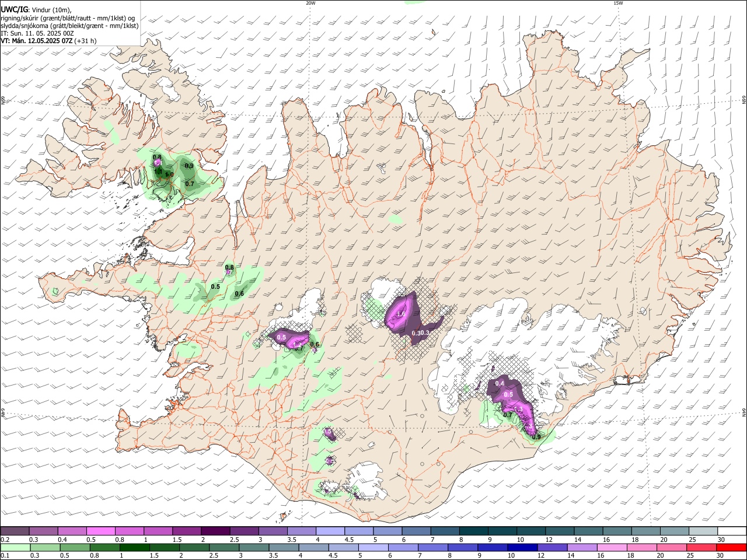Click the 0.1 label on the lower scale
The height and width of the screenshot is (560, 747).
pyautogui.click(x=5, y=555)
